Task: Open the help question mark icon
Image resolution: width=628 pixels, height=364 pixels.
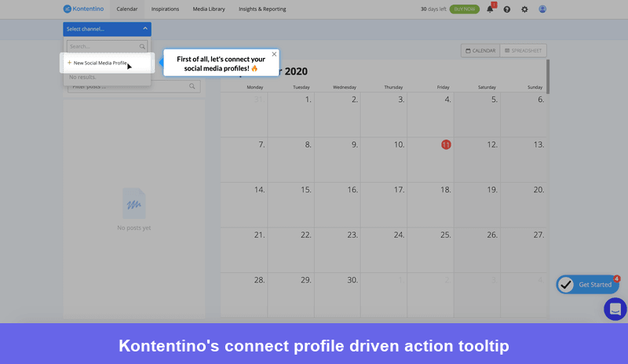Action: click(x=507, y=9)
